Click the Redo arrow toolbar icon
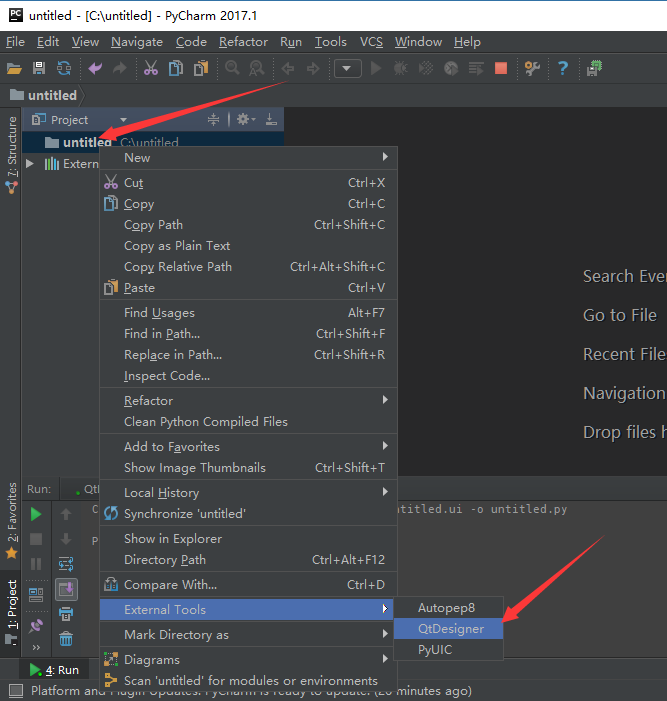 pyautogui.click(x=119, y=68)
